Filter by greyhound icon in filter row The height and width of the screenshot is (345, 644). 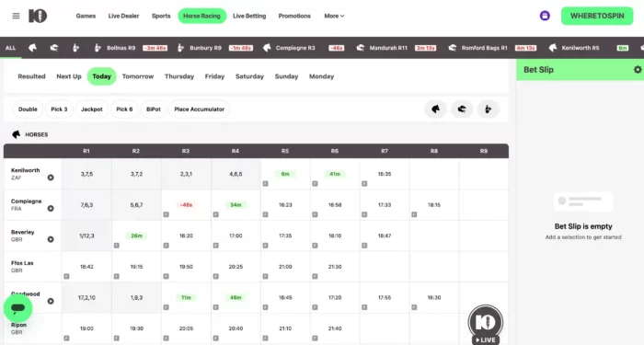[462, 109]
